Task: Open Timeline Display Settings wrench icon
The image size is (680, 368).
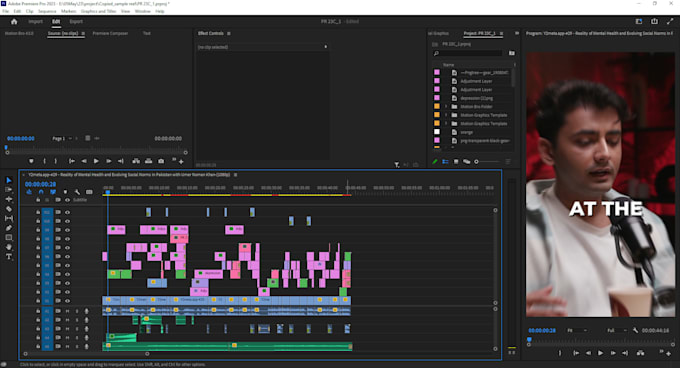Action: pos(77,192)
